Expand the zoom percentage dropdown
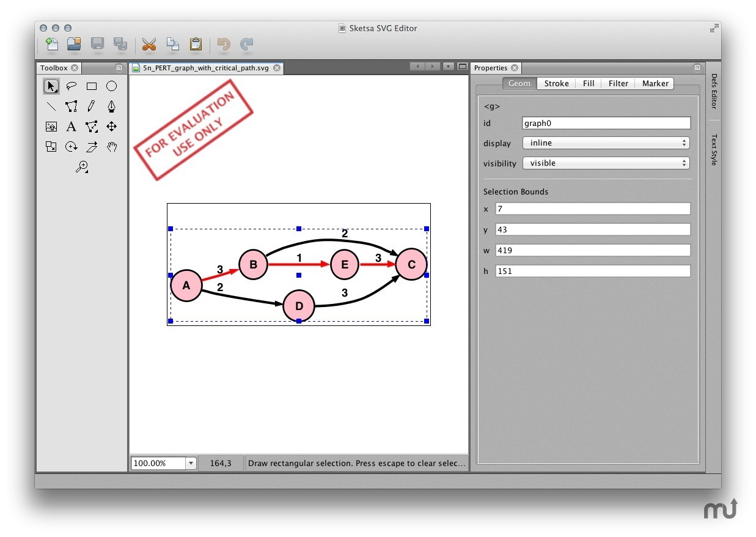 point(191,464)
